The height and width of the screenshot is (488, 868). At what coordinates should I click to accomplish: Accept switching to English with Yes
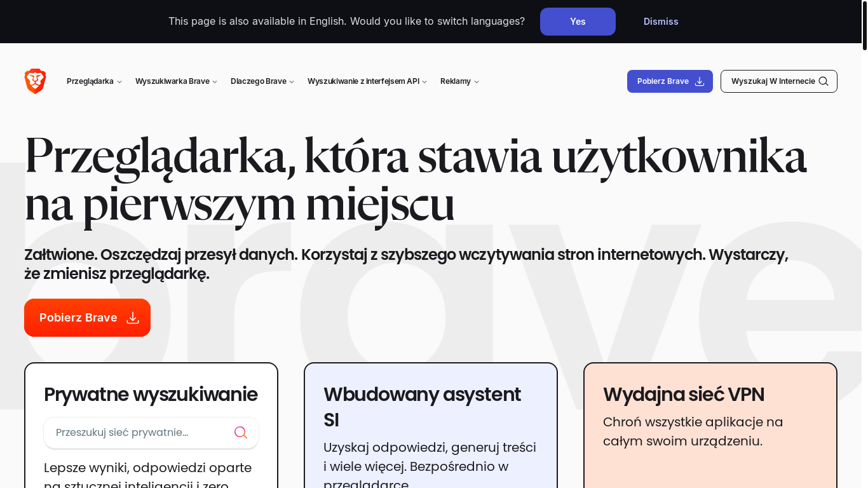tap(578, 22)
